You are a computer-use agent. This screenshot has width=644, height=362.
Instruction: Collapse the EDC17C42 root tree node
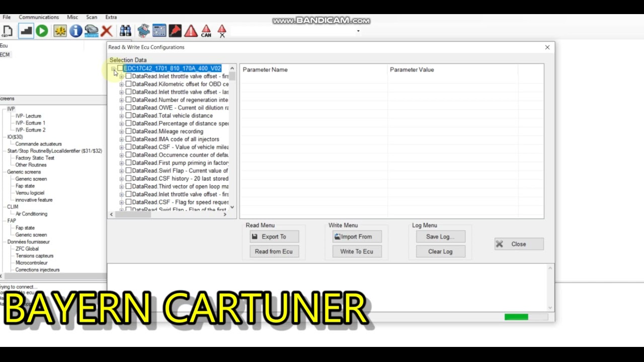113,68
